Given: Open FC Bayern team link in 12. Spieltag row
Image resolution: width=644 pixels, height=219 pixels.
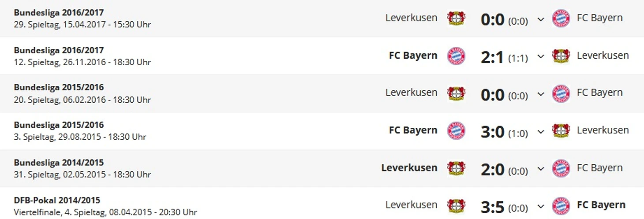Looking at the screenshot, I should point(413,56).
